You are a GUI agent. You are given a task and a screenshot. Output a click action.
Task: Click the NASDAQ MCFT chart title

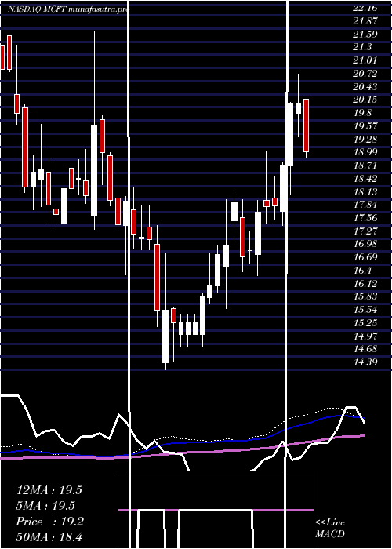[67, 9]
